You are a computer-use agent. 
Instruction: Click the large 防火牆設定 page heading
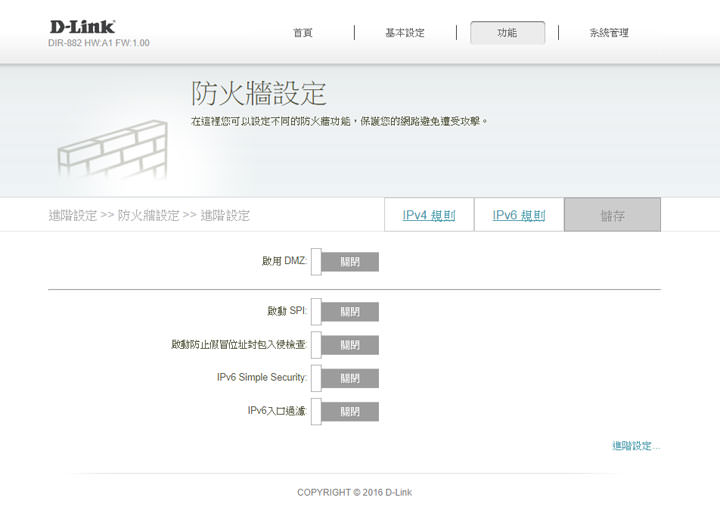coord(259,94)
